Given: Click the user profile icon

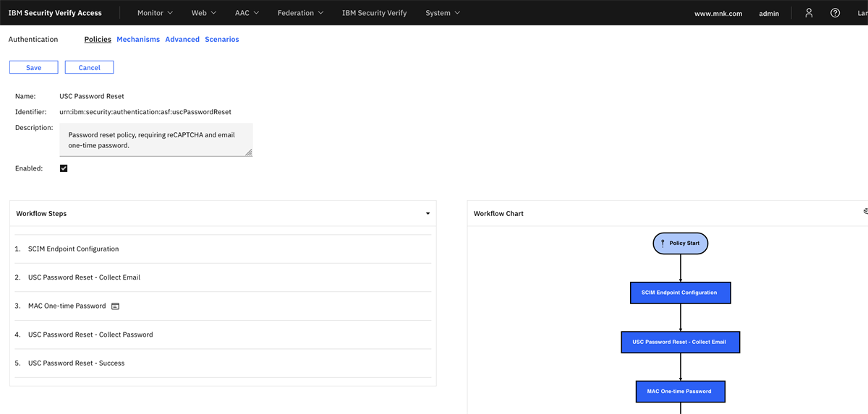Looking at the screenshot, I should (809, 13).
